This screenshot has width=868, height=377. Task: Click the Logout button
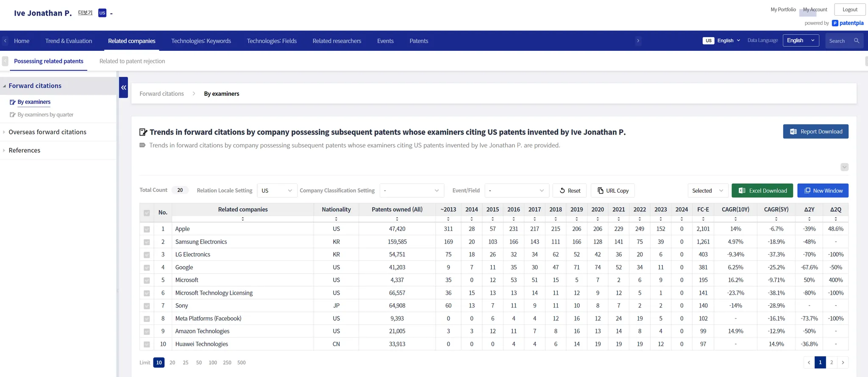(849, 10)
